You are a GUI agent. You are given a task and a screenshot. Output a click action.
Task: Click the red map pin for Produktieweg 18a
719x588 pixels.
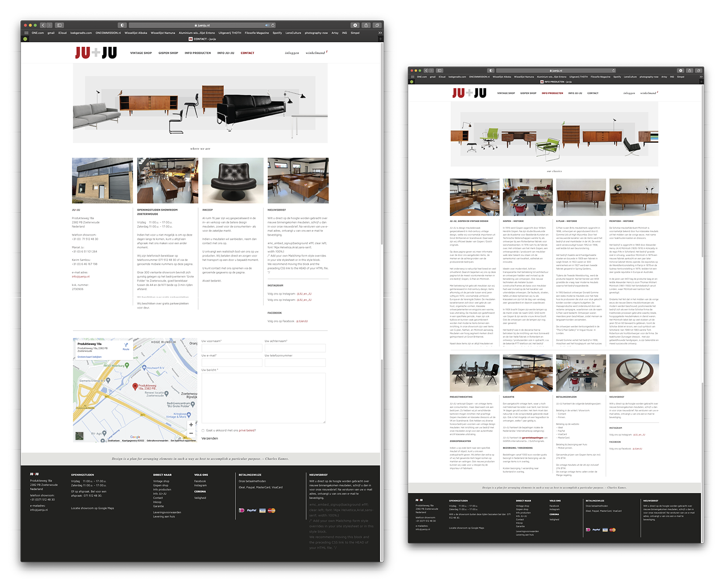(x=135, y=386)
